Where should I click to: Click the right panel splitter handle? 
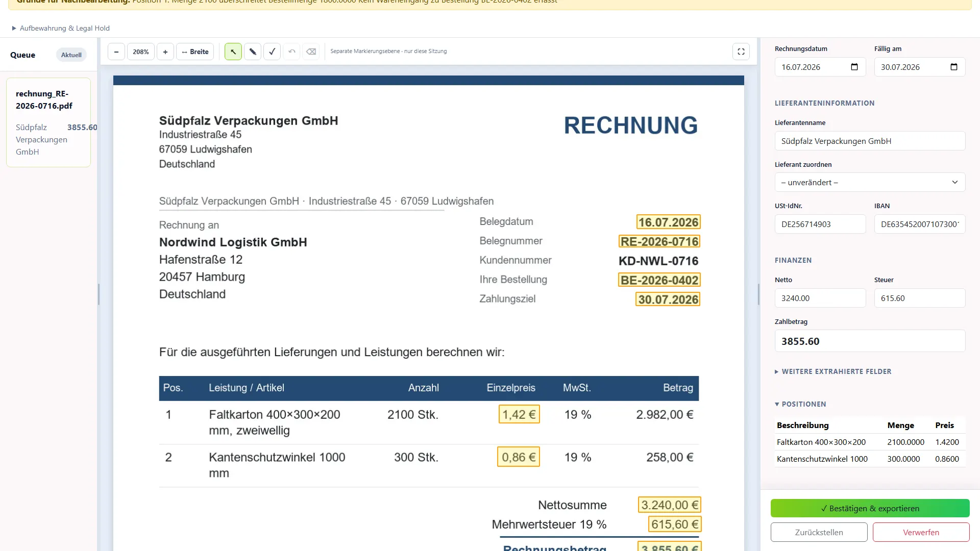pos(758,294)
